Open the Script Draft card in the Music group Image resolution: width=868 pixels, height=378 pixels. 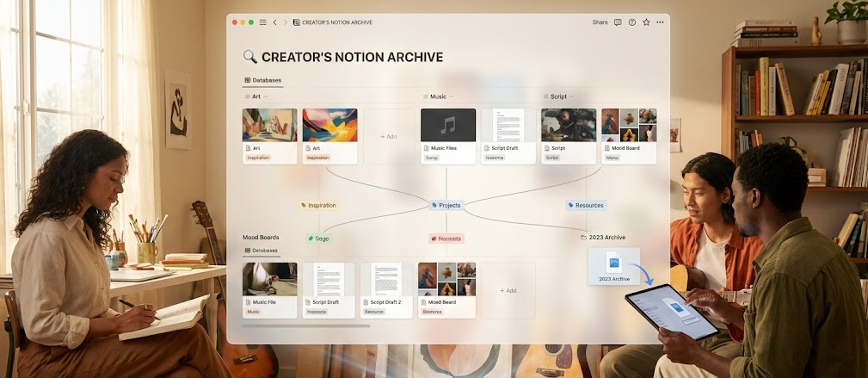(508, 136)
